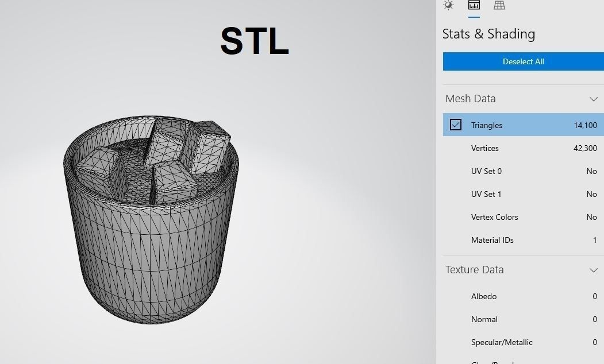Image resolution: width=604 pixels, height=364 pixels.
Task: Select the UV Set 1 row
Action: coord(523,194)
